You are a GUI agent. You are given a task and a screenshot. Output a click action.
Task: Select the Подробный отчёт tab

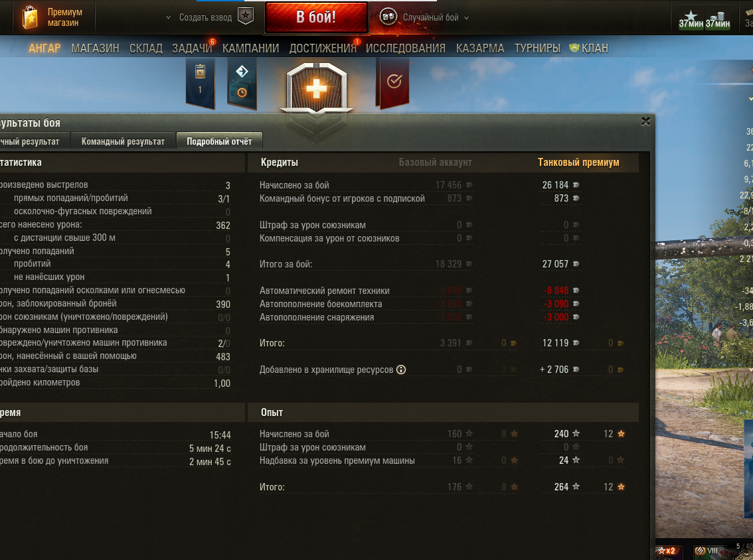click(x=219, y=141)
